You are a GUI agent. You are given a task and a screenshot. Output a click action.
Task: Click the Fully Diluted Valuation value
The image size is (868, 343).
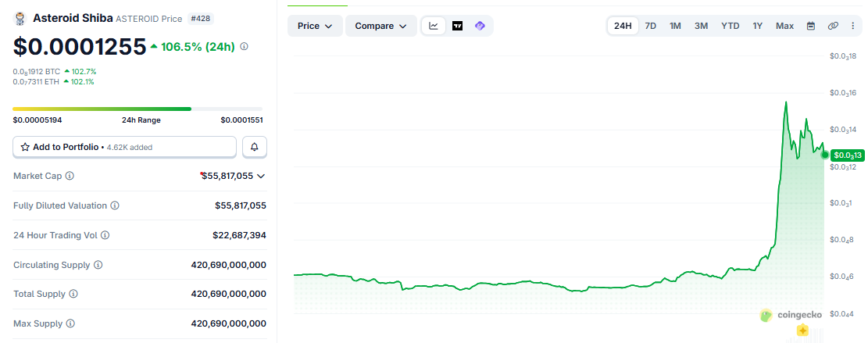pos(241,205)
